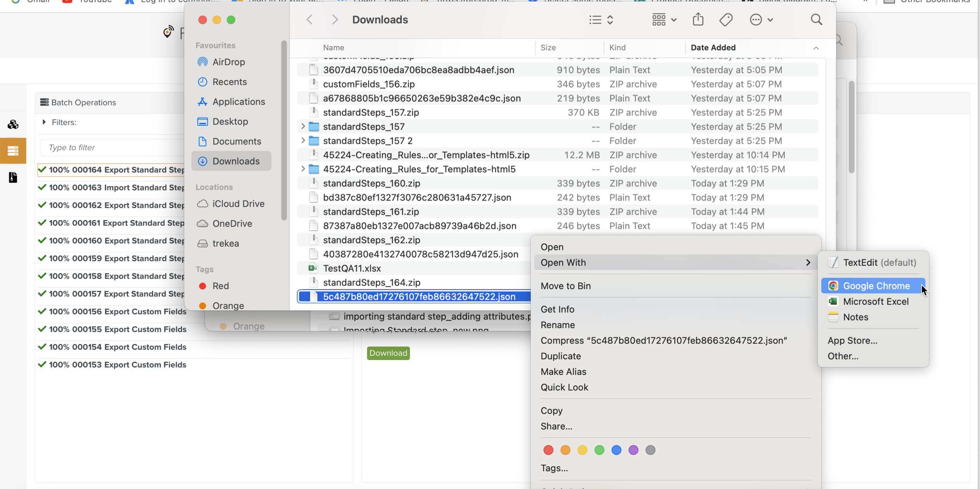Expand the standardSteps_157 folder
Viewport: 980px width, 489px height.
coord(303,126)
